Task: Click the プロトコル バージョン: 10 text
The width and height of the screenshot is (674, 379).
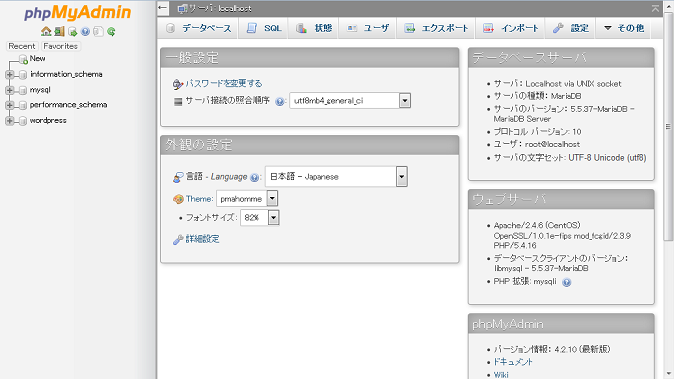Action: click(537, 131)
